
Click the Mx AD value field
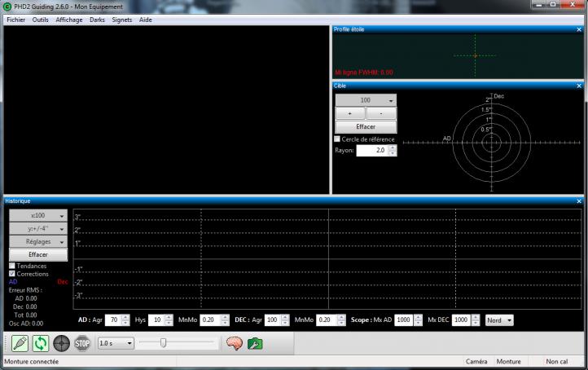404,319
